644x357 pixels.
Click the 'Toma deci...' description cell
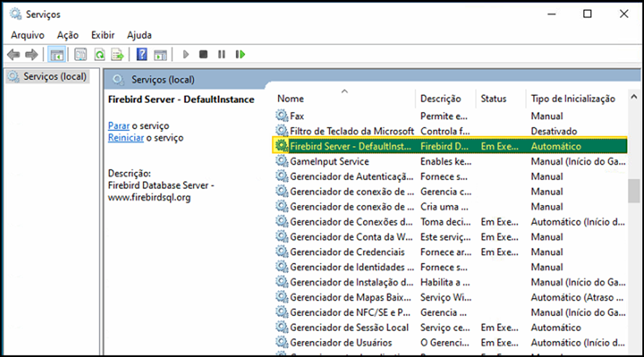[x=445, y=222]
